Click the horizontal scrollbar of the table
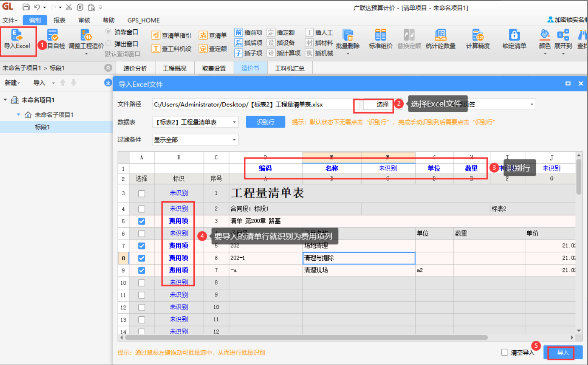The image size is (588, 365). click(306, 337)
